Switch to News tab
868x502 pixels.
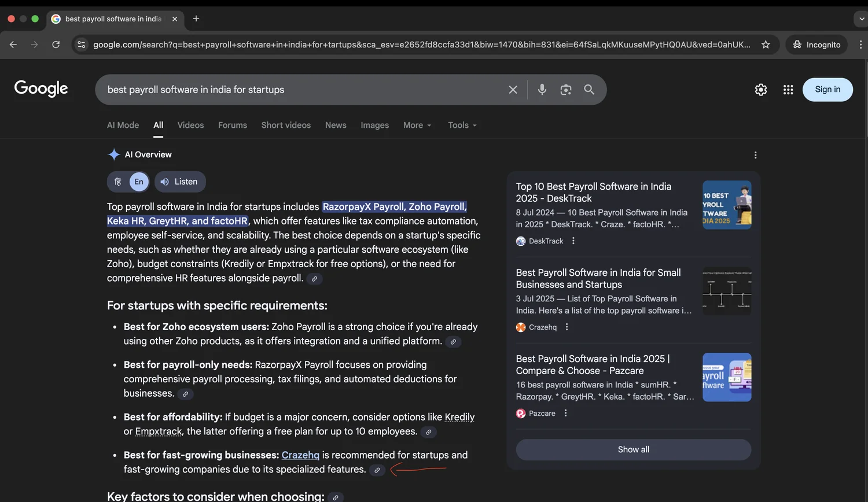tap(336, 125)
